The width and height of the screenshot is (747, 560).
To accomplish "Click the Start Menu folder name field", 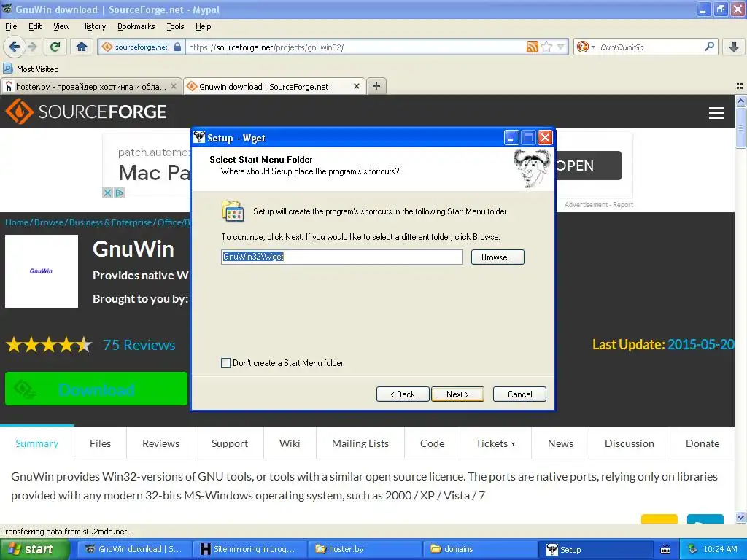I will pos(342,257).
